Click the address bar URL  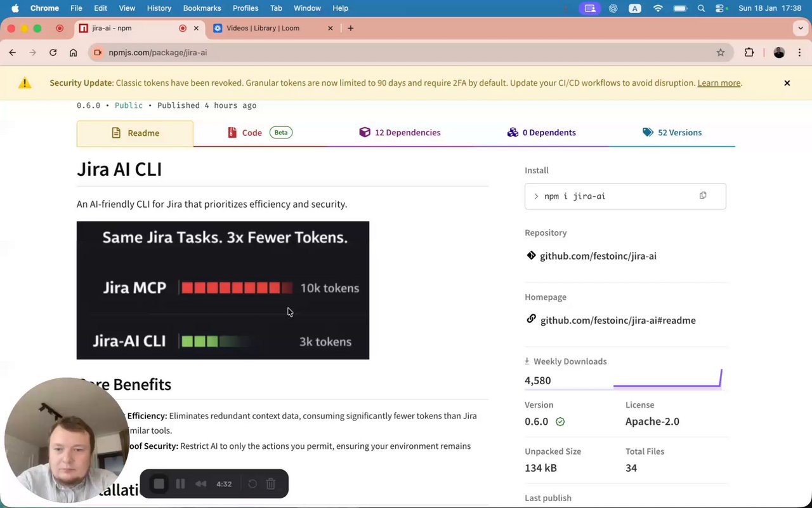pos(158,53)
